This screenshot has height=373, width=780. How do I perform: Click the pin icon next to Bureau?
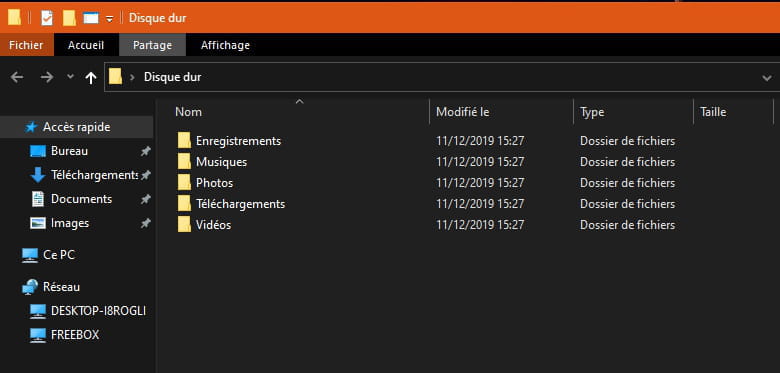[145, 151]
